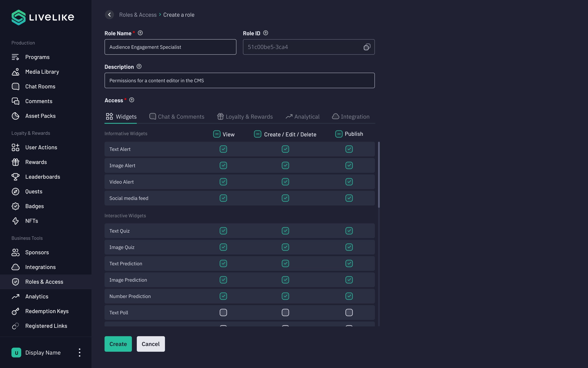This screenshot has height=368, width=588.
Task: Open Sponsors in the sidebar
Action: (46, 253)
